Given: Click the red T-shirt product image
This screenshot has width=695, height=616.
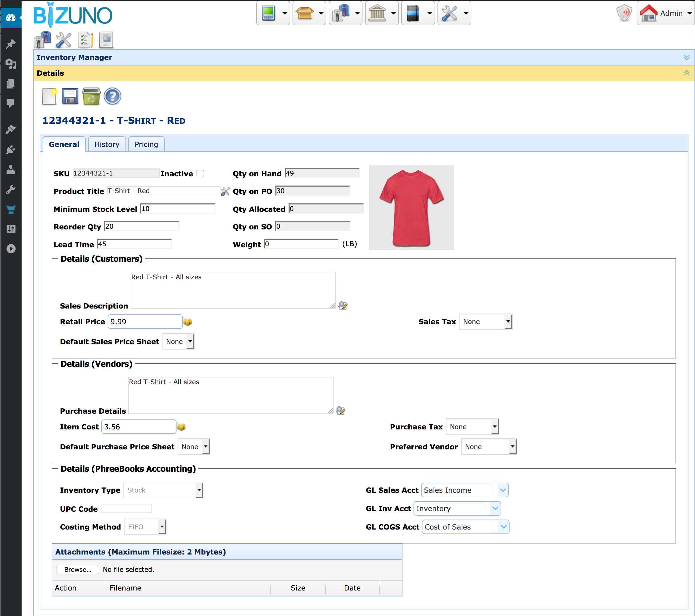Looking at the screenshot, I should [x=411, y=208].
